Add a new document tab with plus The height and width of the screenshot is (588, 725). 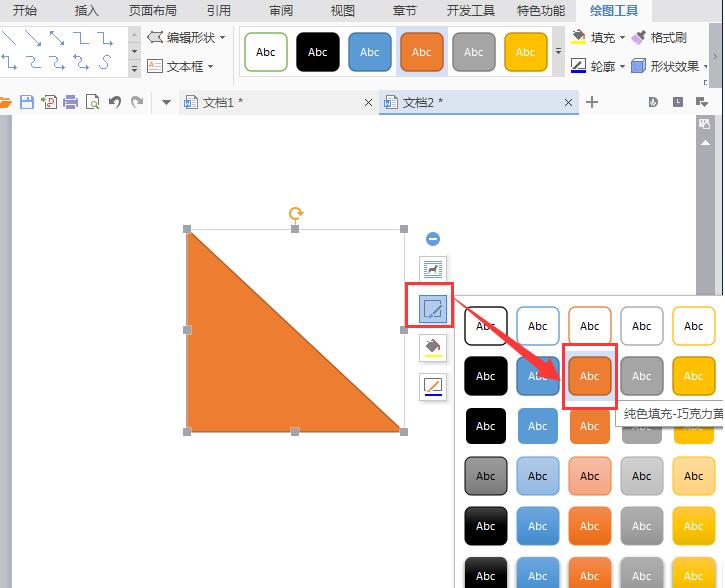tap(592, 102)
